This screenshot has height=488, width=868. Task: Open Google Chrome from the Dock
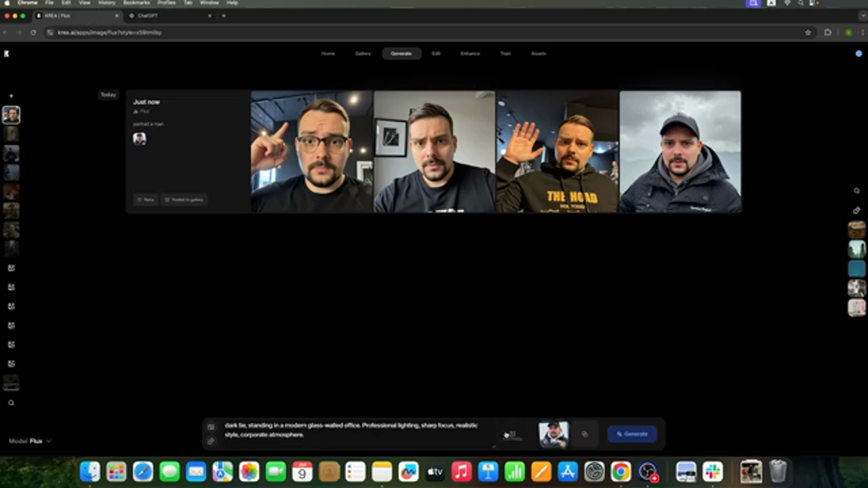pos(620,471)
